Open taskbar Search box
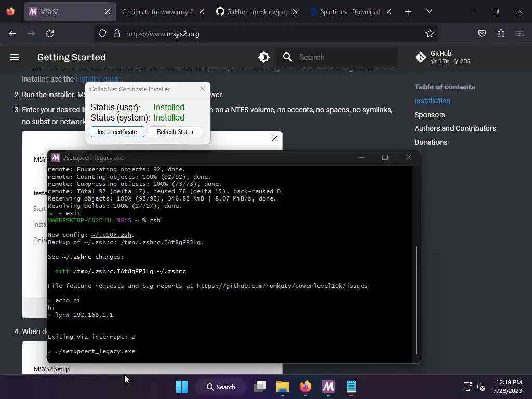 221,387
